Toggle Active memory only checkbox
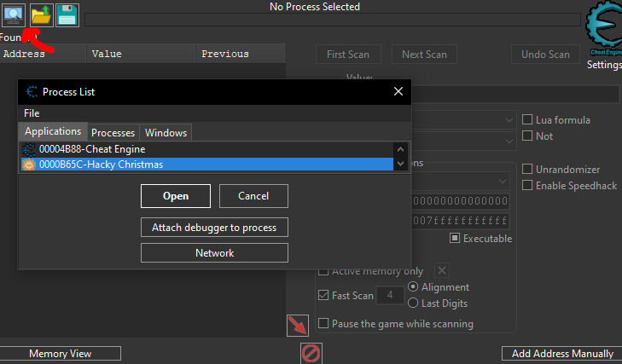Image resolution: width=622 pixels, height=364 pixels. [x=323, y=272]
